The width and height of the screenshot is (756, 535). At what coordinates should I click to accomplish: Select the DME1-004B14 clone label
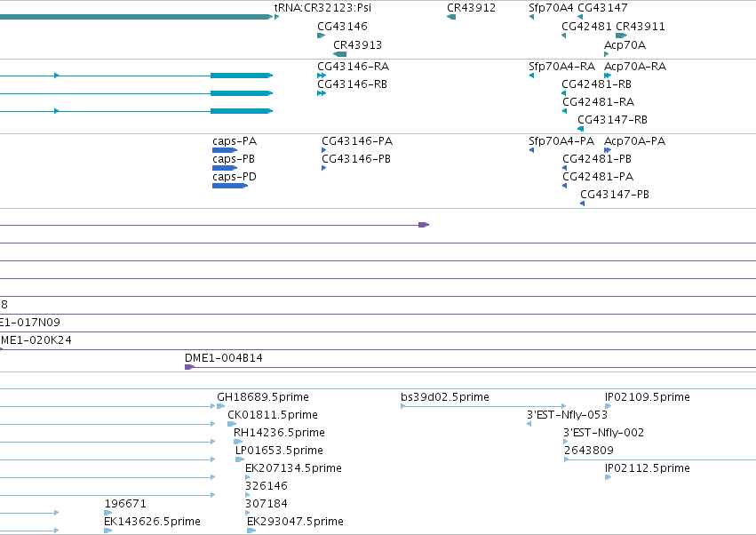coord(224,358)
